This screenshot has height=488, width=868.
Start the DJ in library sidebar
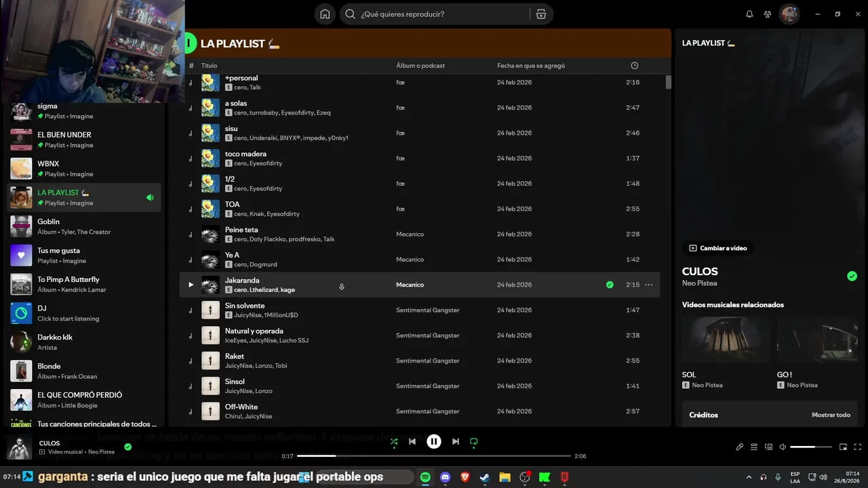[x=85, y=313]
